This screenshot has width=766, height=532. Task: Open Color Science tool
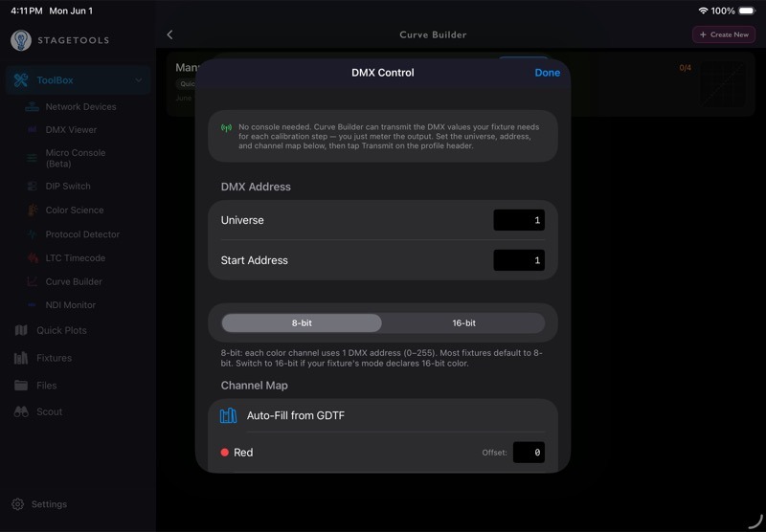tap(75, 211)
